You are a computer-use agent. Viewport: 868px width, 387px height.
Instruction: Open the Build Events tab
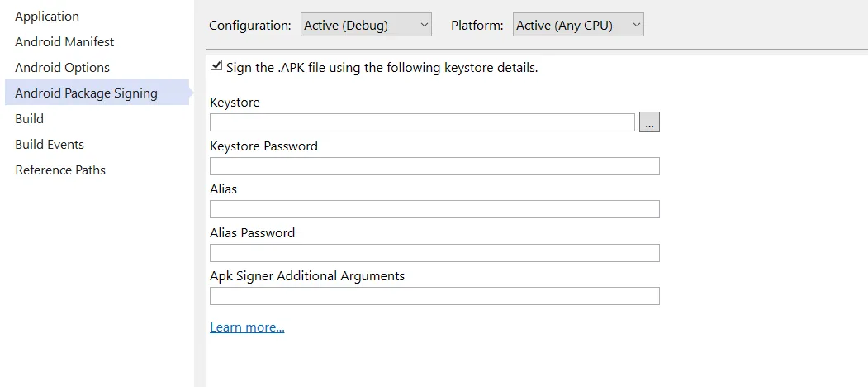pyautogui.click(x=50, y=145)
